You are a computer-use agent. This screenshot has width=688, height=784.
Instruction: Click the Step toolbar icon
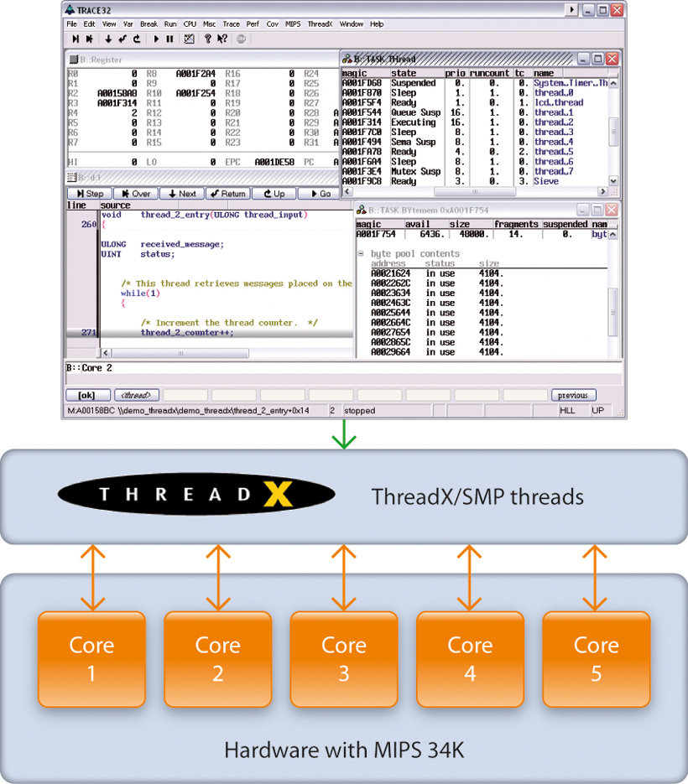click(76, 39)
